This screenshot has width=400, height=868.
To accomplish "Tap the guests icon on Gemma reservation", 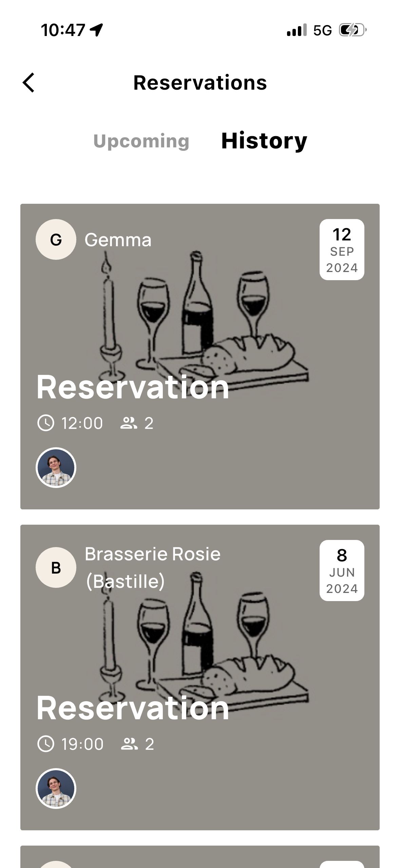I will [x=129, y=423].
